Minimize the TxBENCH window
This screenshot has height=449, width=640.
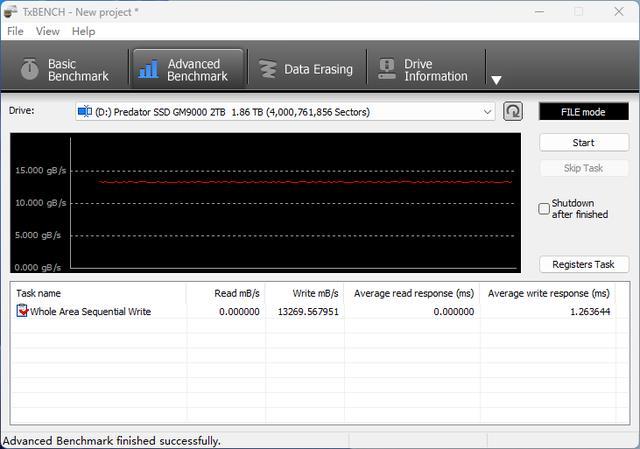click(540, 12)
